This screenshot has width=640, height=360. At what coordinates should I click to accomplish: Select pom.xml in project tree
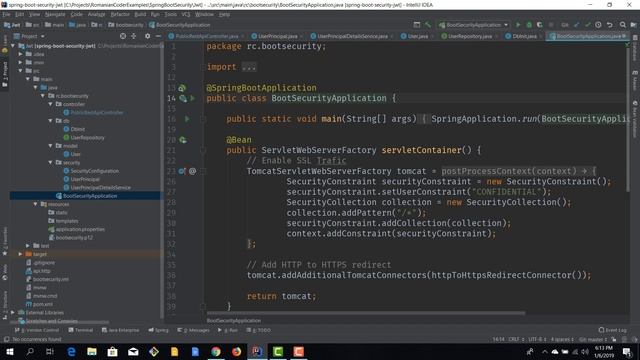(x=39, y=304)
